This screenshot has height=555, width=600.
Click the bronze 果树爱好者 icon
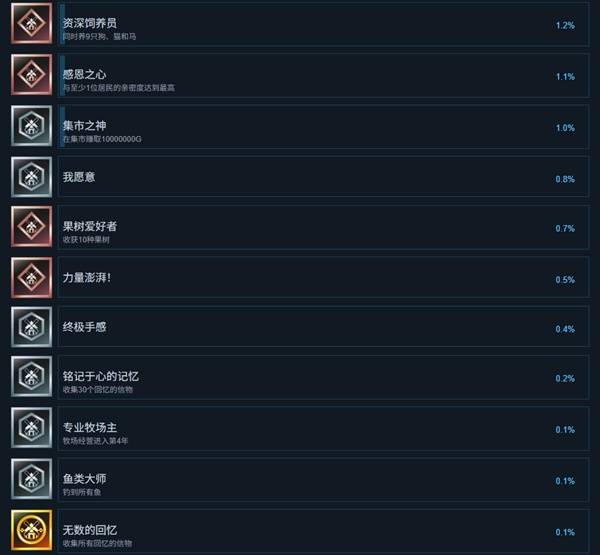(x=31, y=227)
